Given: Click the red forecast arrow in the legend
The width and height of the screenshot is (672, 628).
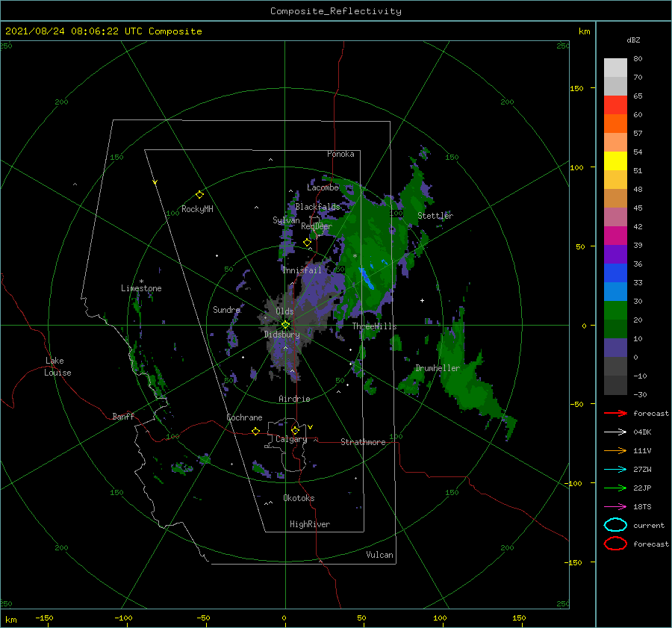Looking at the screenshot, I should click(615, 413).
